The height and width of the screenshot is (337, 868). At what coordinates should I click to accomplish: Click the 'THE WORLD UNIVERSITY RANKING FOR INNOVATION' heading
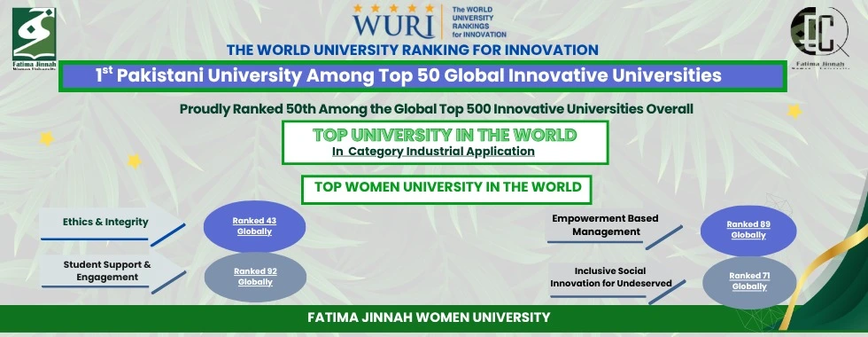click(x=413, y=50)
